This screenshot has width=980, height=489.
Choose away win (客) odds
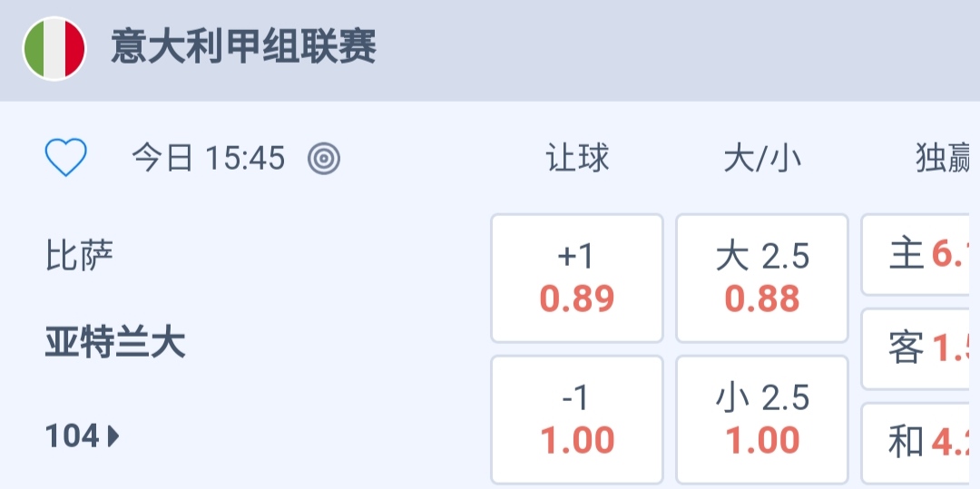tap(920, 348)
